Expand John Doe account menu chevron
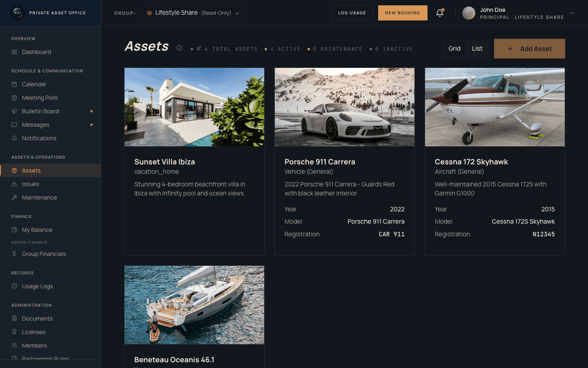Image resolution: width=588 pixels, height=368 pixels. (x=572, y=13)
